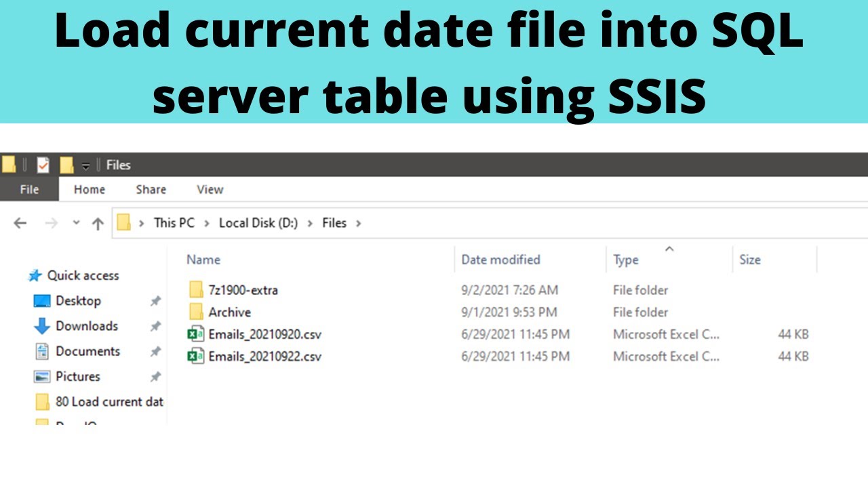
Task: Click the folder icon in the address bar
Action: click(123, 222)
